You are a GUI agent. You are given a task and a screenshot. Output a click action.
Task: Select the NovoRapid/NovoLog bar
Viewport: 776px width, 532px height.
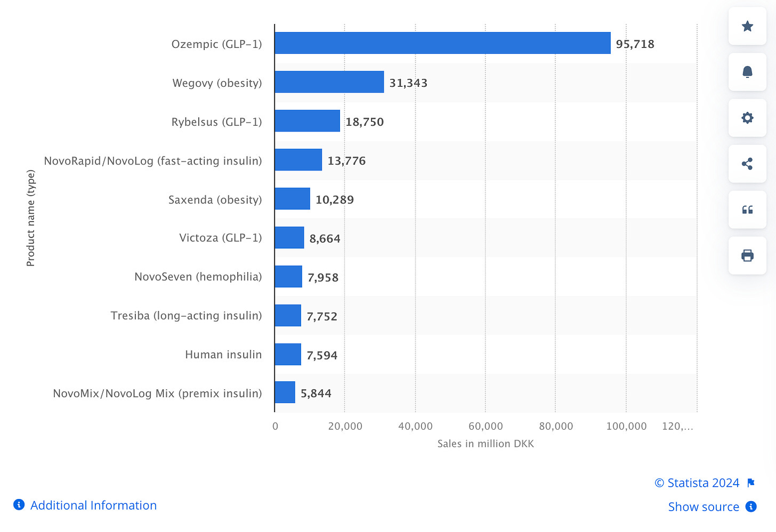(298, 160)
